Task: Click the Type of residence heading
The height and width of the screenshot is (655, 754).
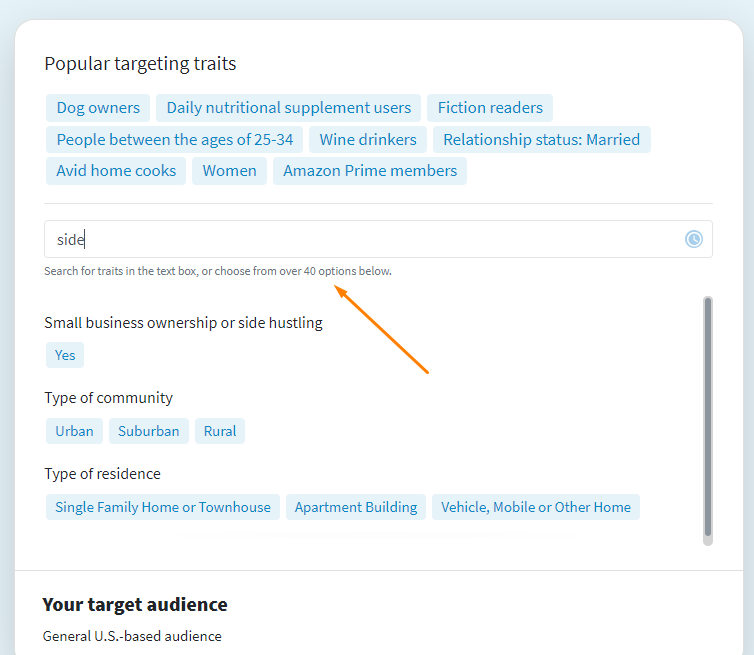Action: (x=102, y=474)
